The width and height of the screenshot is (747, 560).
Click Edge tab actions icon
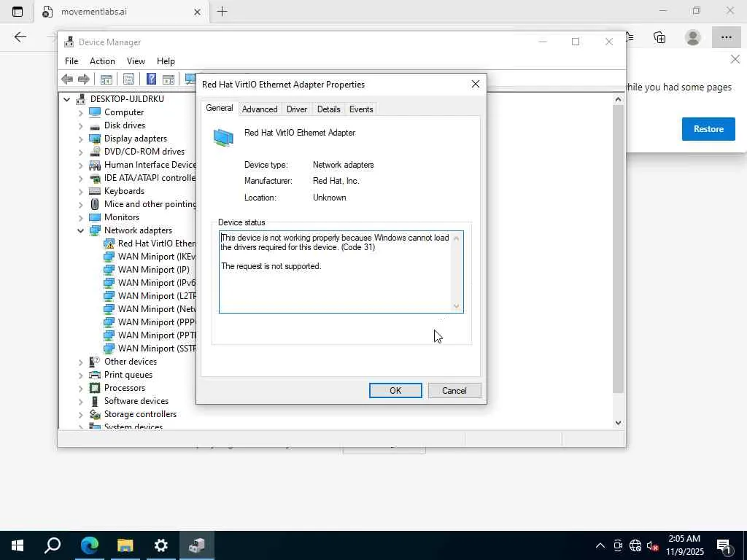click(18, 12)
